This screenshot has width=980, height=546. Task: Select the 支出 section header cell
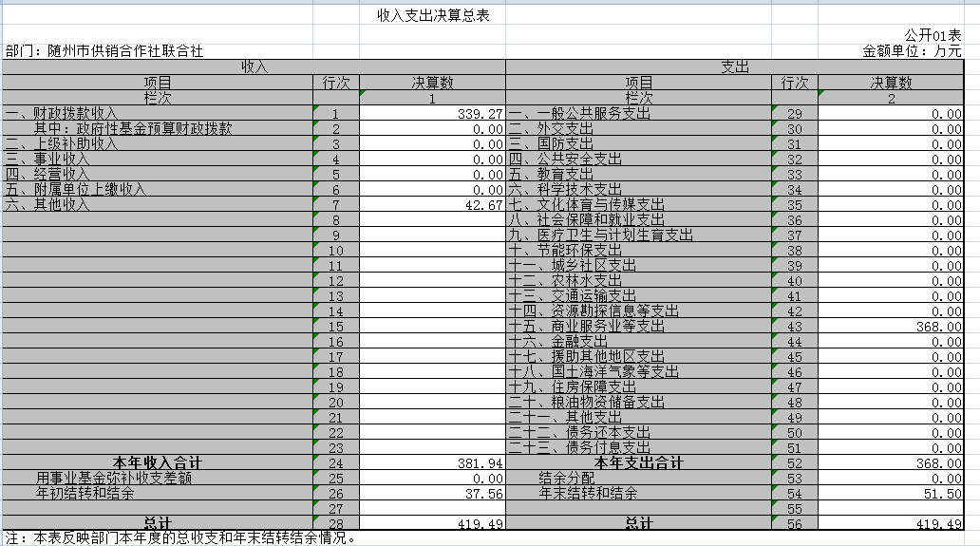click(735, 67)
